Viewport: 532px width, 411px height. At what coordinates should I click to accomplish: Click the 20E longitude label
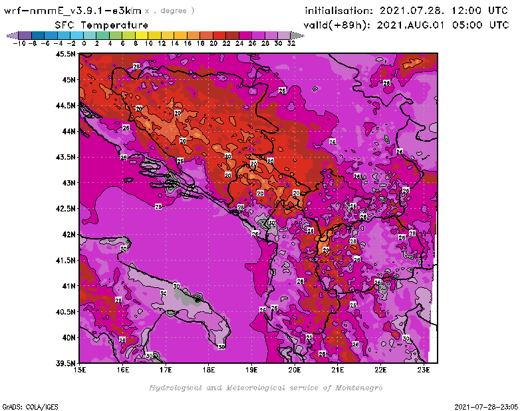pyautogui.click(x=295, y=370)
